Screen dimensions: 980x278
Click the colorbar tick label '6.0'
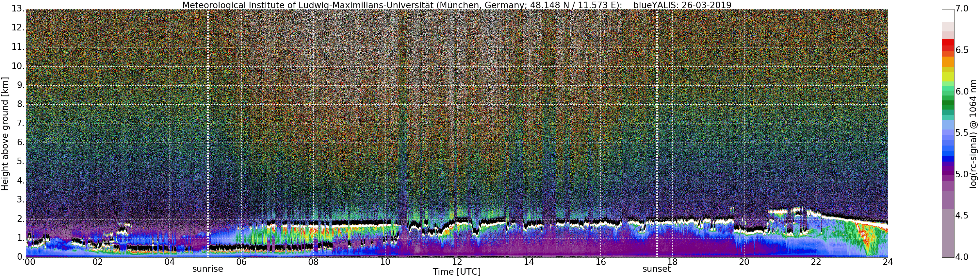tap(962, 91)
